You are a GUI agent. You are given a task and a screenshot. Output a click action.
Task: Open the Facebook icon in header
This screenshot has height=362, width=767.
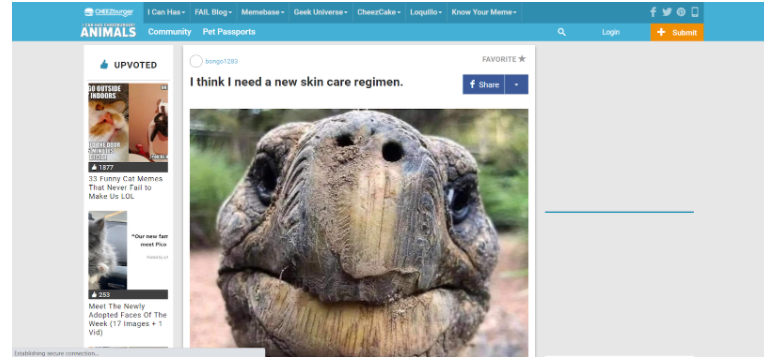coord(653,12)
